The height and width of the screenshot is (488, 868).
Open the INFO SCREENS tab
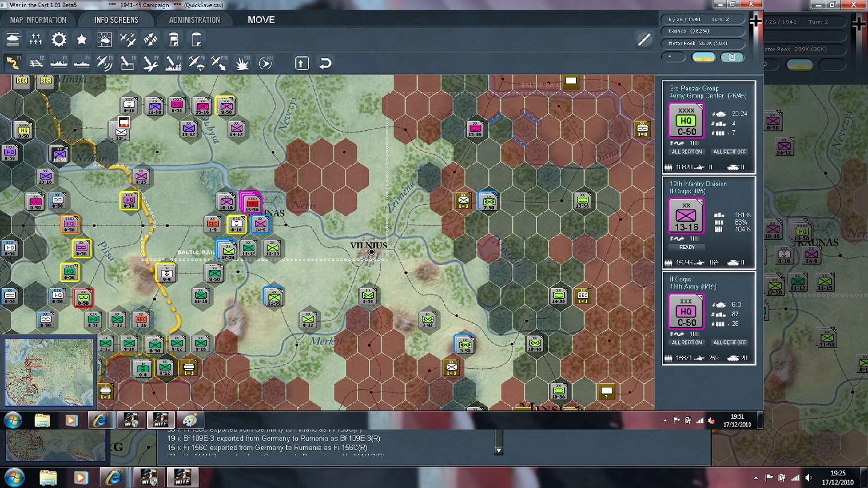[116, 20]
